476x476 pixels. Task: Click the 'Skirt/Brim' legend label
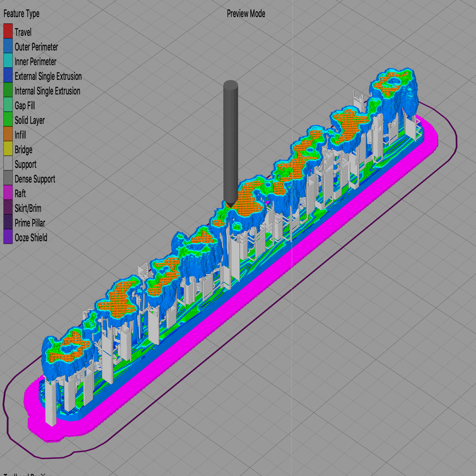click(28, 209)
